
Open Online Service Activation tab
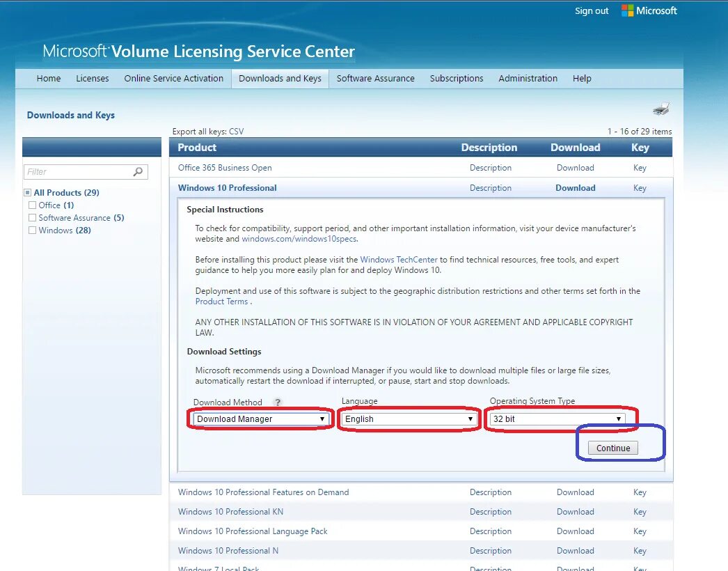173,79
